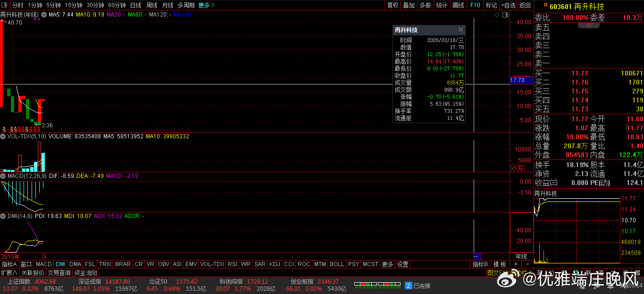Click the 已连接 connection status indicator
Viewport: 644px width, 294px height.
[x=418, y=286]
